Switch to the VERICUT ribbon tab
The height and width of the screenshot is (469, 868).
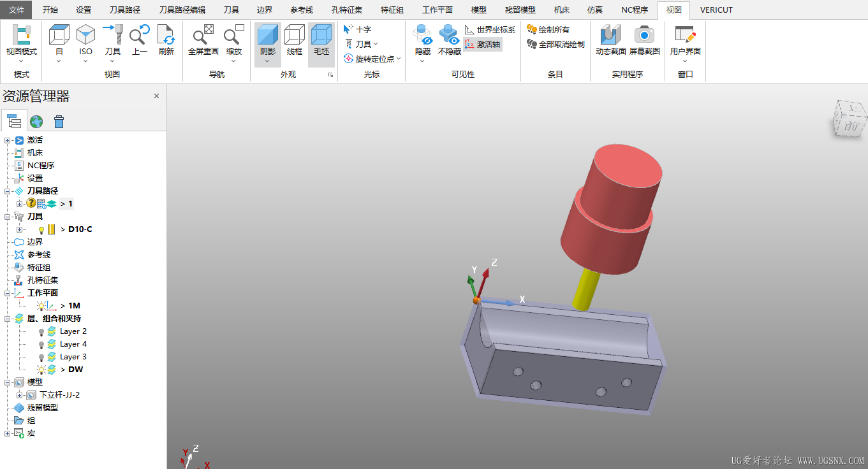pos(716,10)
